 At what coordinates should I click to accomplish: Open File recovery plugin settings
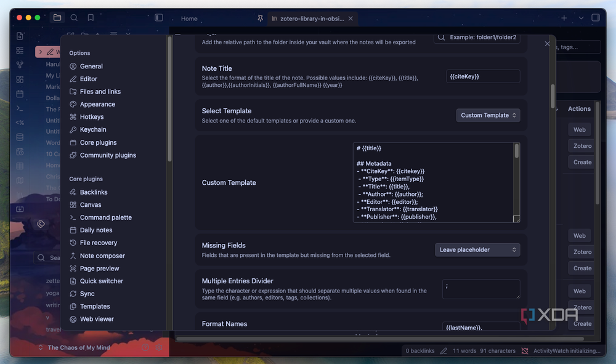pos(98,243)
